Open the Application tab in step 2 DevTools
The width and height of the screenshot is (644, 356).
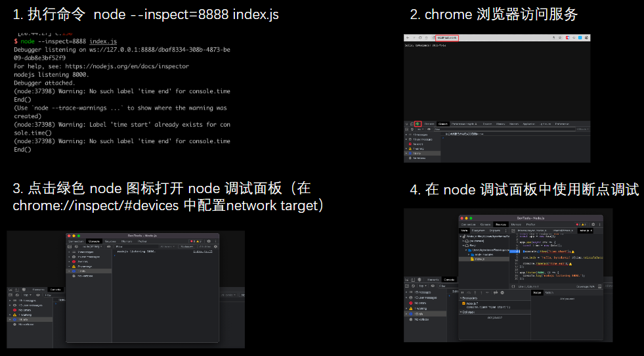(528, 123)
